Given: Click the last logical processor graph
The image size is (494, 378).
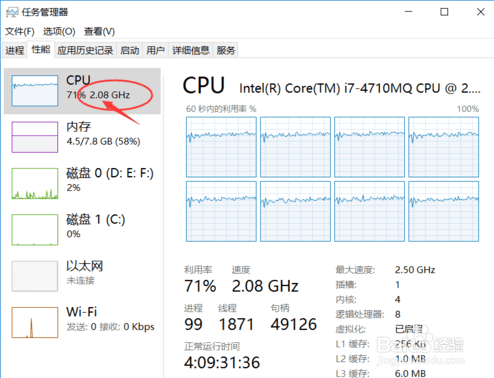Looking at the screenshot, I should (x=444, y=211).
